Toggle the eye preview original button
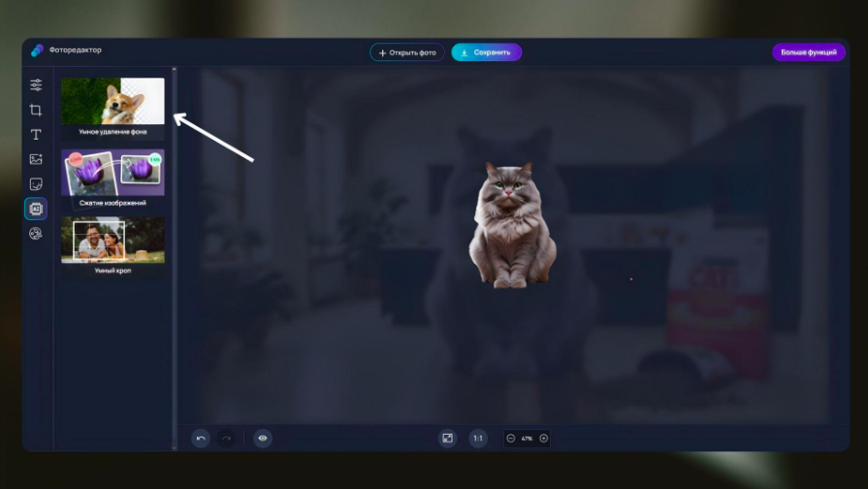 (x=263, y=438)
